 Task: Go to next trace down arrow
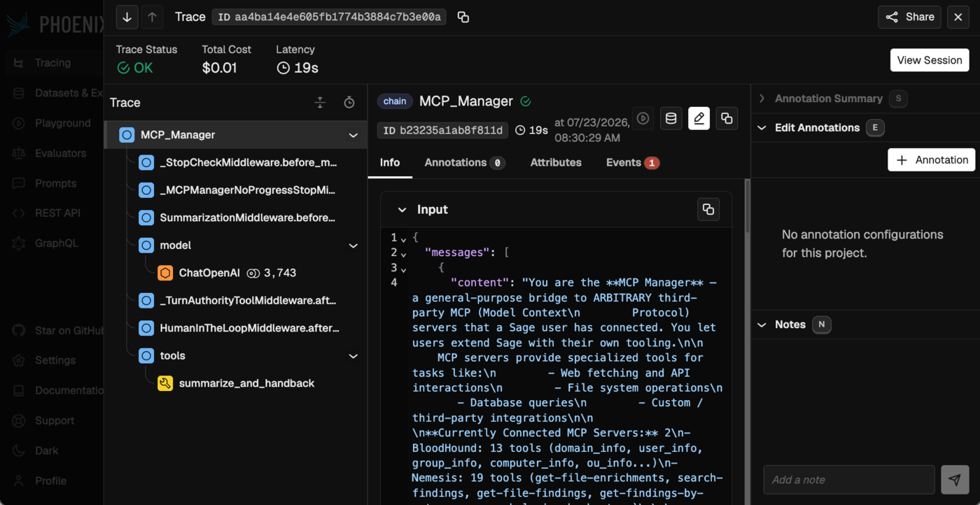point(127,17)
